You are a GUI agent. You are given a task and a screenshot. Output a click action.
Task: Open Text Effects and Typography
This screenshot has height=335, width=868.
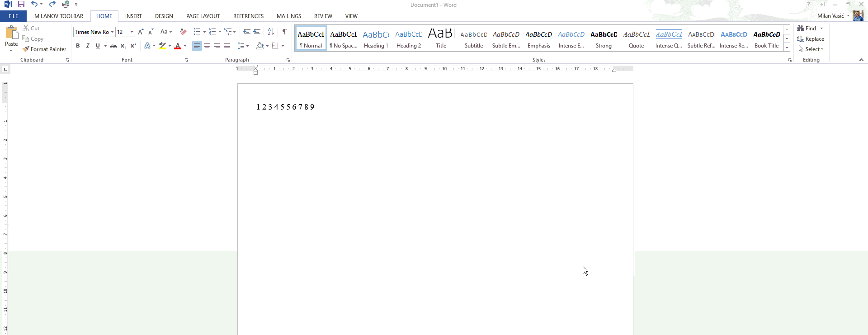[147, 46]
